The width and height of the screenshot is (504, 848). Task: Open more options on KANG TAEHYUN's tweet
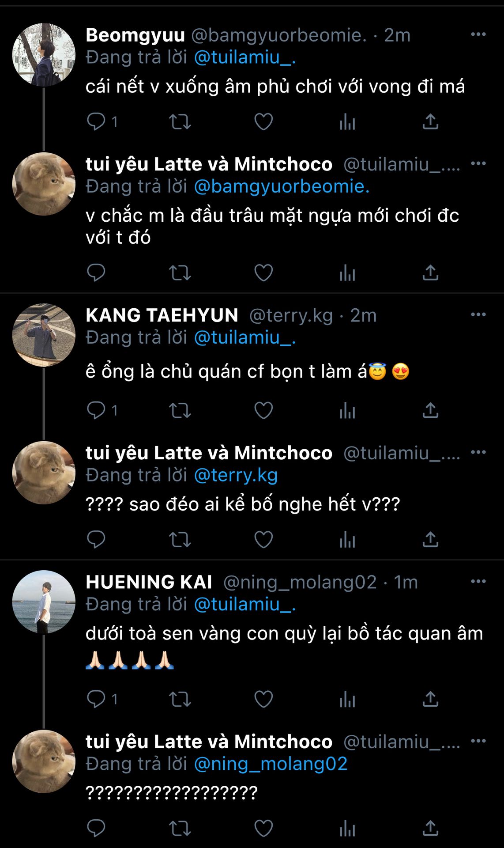pos(478,314)
